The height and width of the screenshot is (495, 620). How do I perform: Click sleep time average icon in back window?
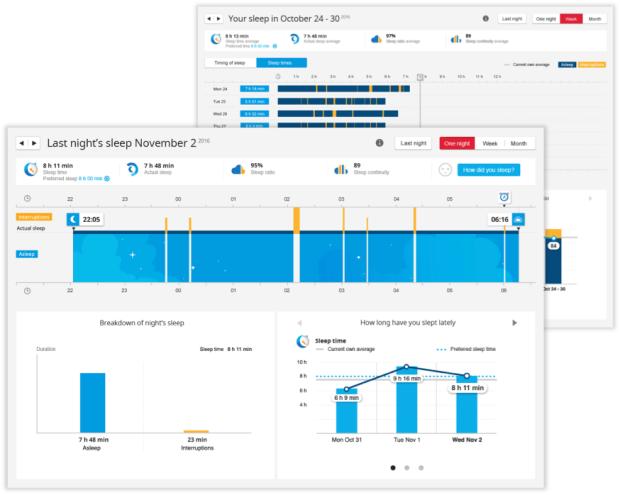click(x=216, y=39)
